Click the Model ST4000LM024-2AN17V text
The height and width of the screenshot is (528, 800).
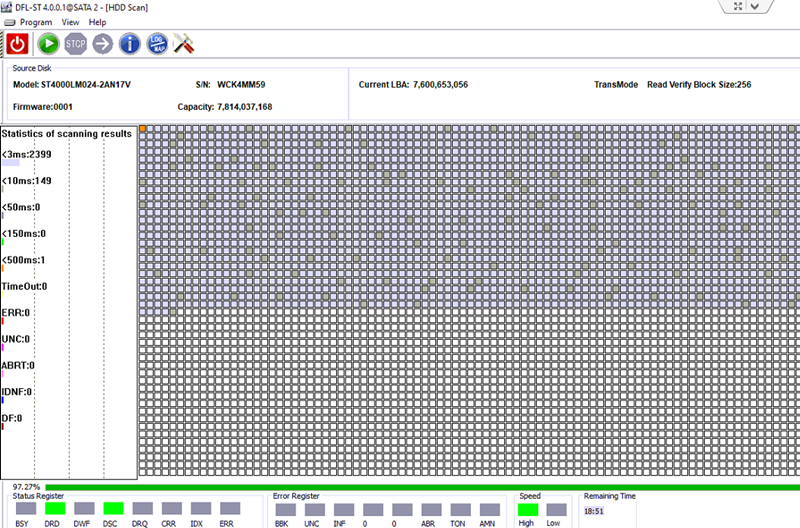(x=72, y=85)
